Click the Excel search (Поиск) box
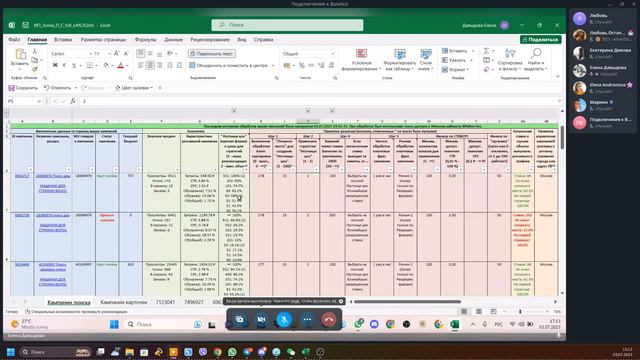The height and width of the screenshot is (360, 640). click(x=287, y=25)
